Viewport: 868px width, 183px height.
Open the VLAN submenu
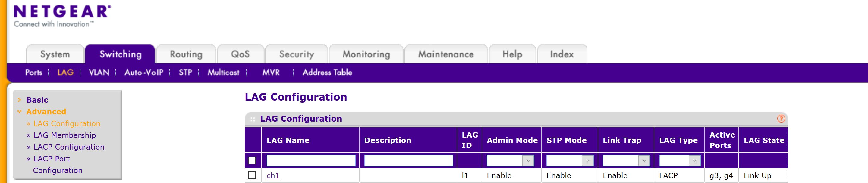tap(99, 72)
